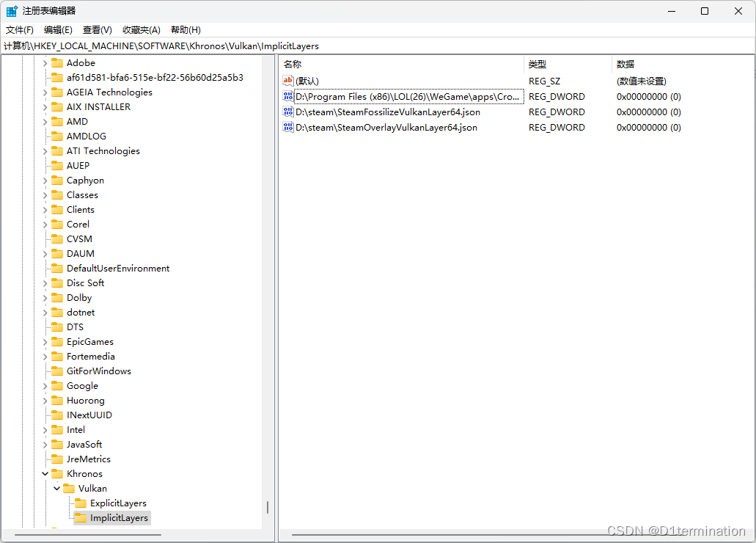Click the tree pane horizontal scrollbar
This screenshot has height=543, width=756.
pos(88,535)
